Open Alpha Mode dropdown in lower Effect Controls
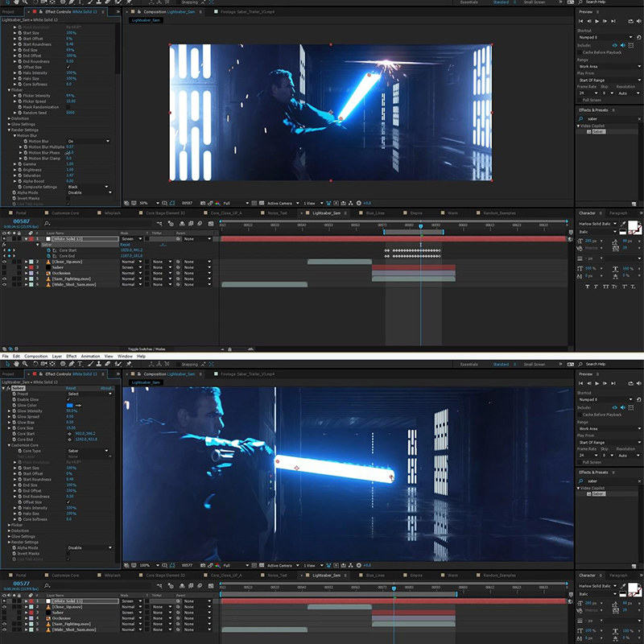This screenshot has height=644, width=644. coord(89,548)
